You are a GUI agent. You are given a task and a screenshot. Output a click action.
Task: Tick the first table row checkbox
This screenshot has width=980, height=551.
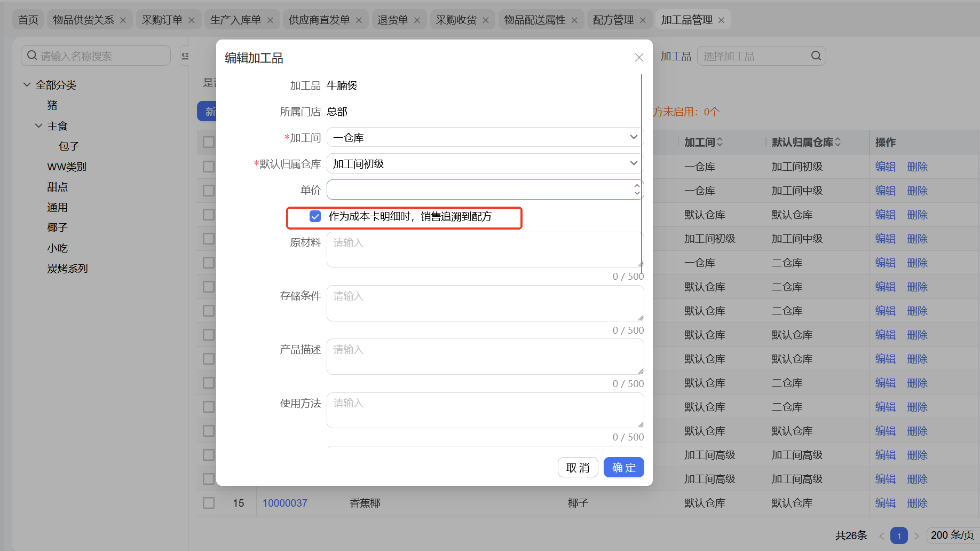point(209,167)
